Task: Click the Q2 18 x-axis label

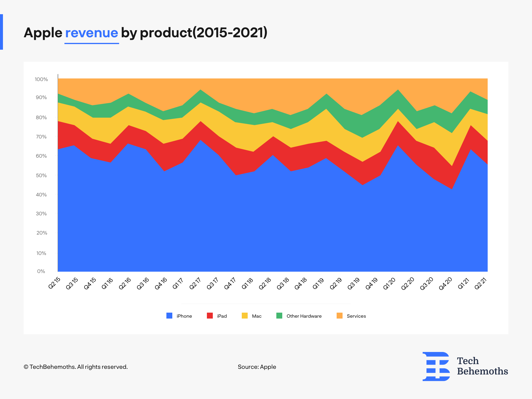Action: point(265,283)
